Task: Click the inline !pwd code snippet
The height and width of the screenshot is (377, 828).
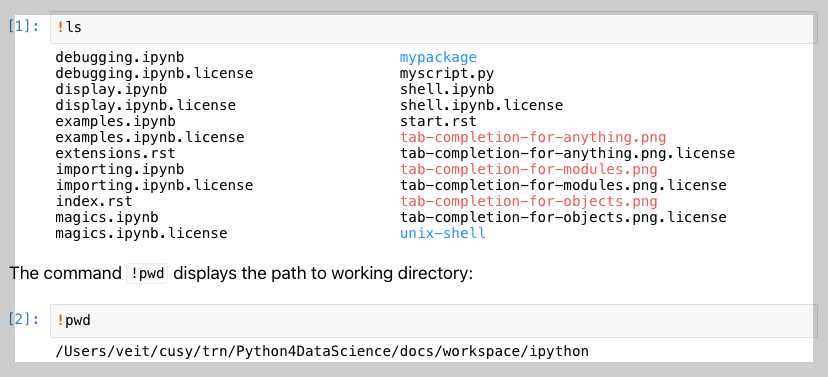Action: coord(147,274)
